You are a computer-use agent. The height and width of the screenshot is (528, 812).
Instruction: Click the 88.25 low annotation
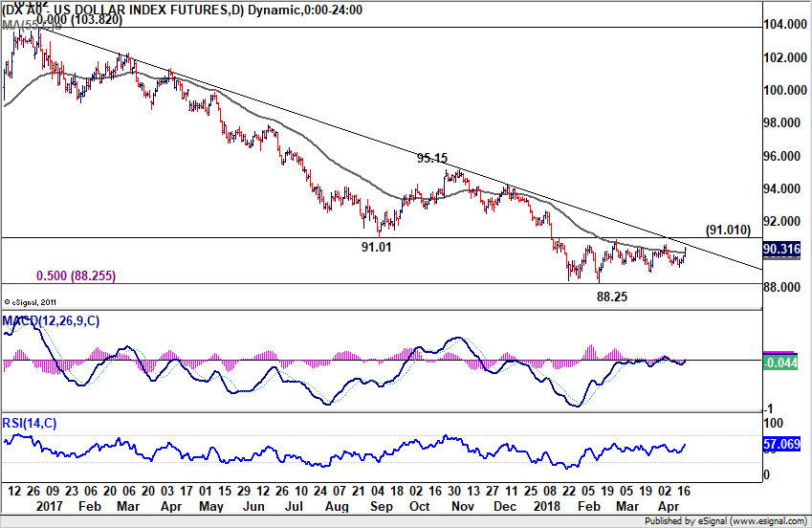tap(611, 297)
